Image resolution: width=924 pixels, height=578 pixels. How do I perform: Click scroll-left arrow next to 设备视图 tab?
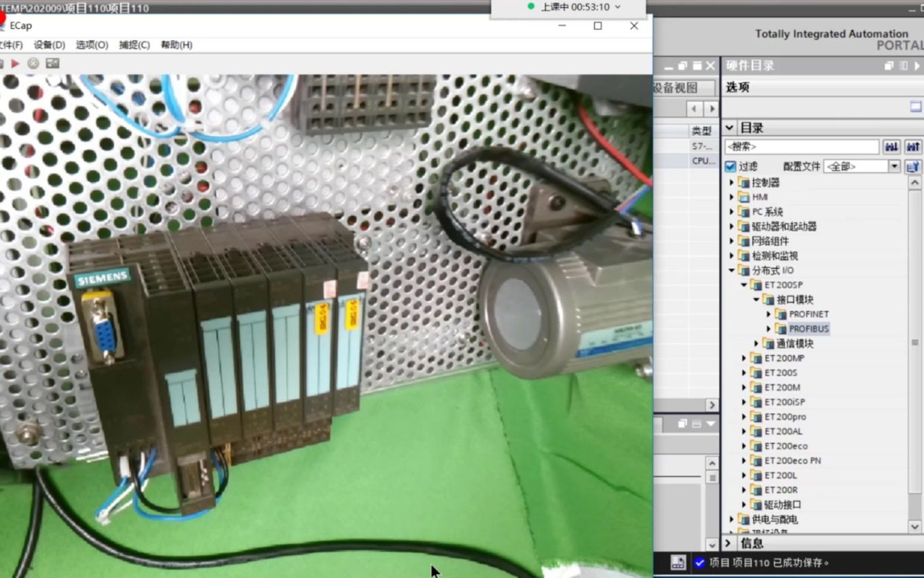pos(695,109)
